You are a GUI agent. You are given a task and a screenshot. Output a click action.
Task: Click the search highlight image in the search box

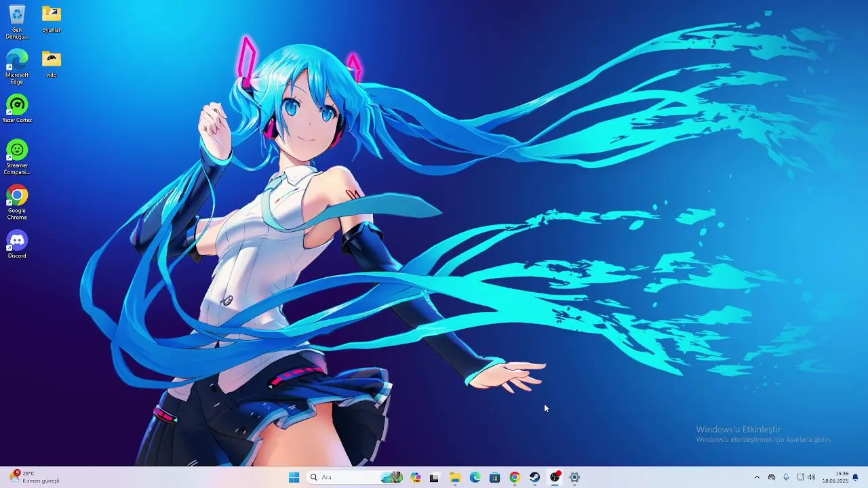392,477
